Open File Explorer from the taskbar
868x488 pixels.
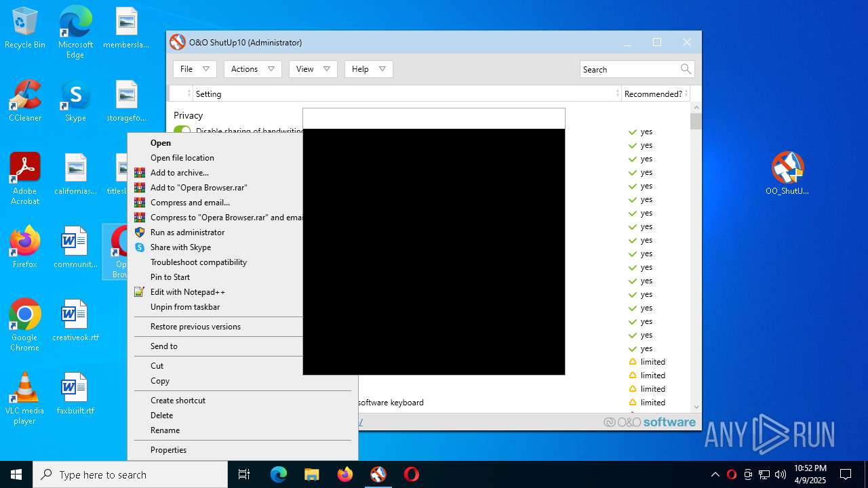pyautogui.click(x=312, y=474)
